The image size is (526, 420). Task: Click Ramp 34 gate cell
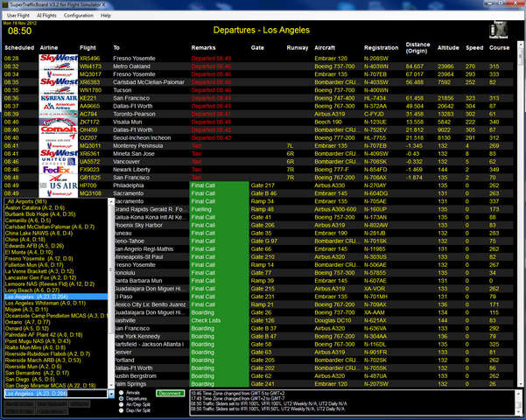(x=262, y=201)
